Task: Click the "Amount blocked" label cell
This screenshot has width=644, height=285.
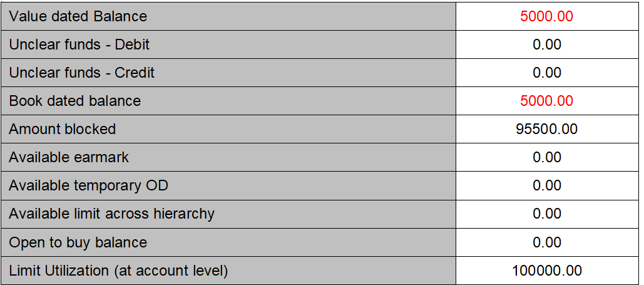Action: pyautogui.click(x=63, y=129)
